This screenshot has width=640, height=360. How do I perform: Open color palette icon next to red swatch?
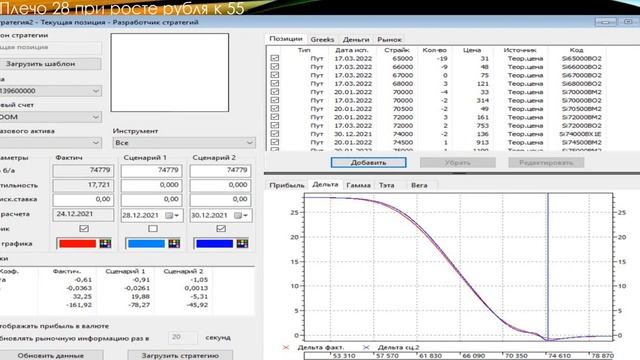(105, 244)
